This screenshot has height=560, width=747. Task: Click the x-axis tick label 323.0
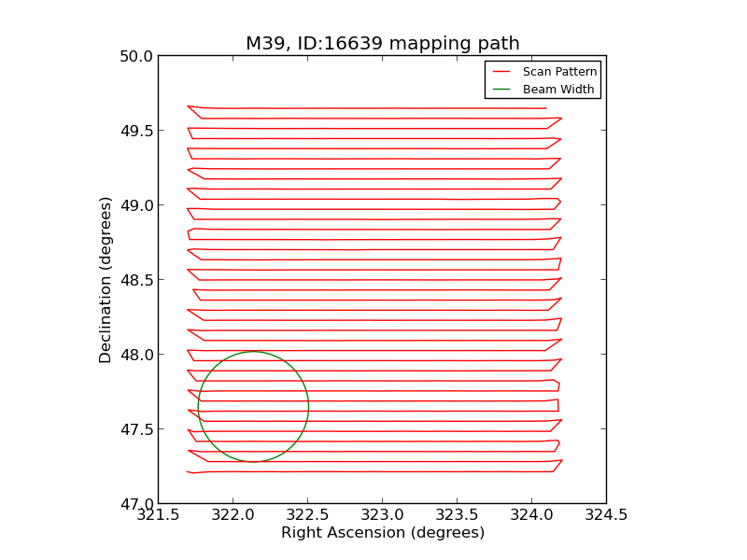[x=383, y=515]
